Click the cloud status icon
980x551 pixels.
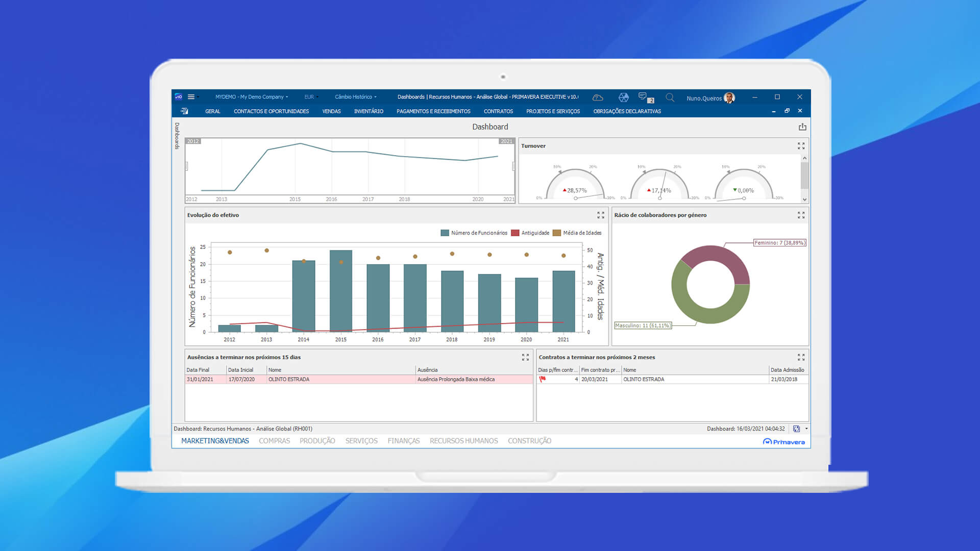point(598,97)
